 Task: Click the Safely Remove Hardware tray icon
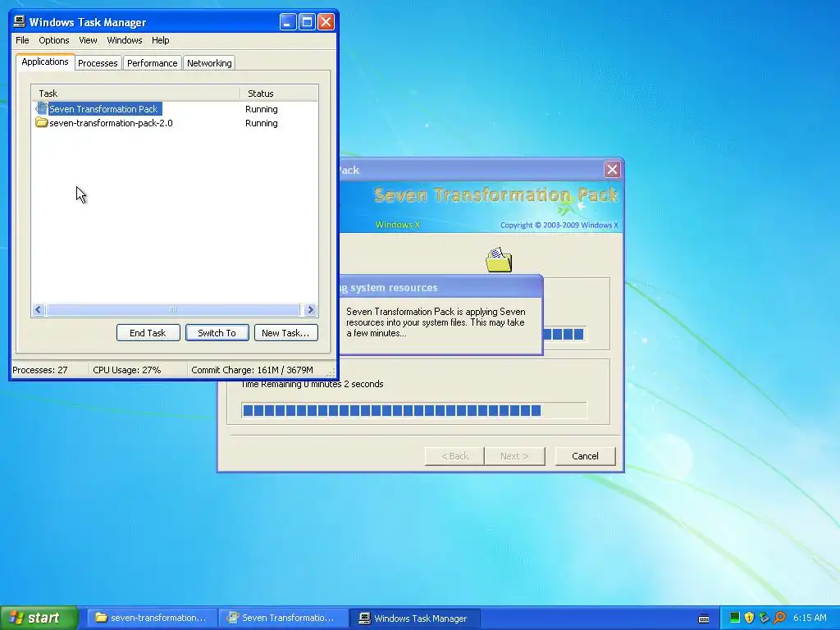click(764, 618)
